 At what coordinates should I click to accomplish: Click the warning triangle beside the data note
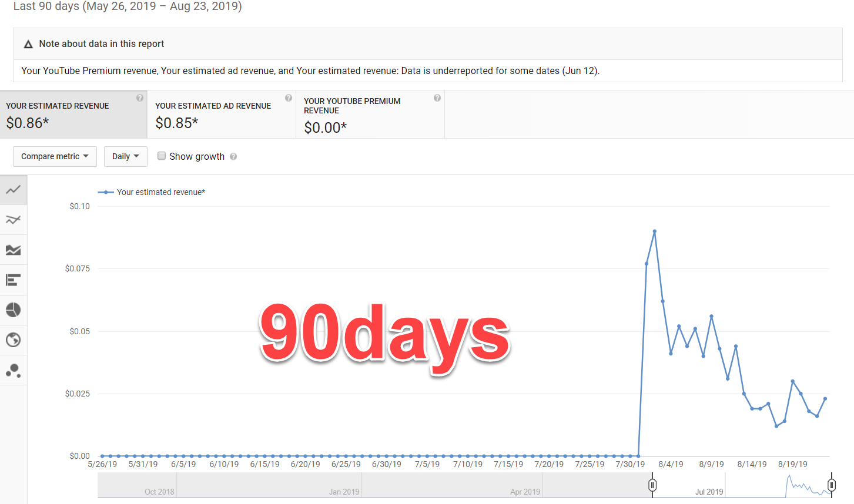[28, 43]
